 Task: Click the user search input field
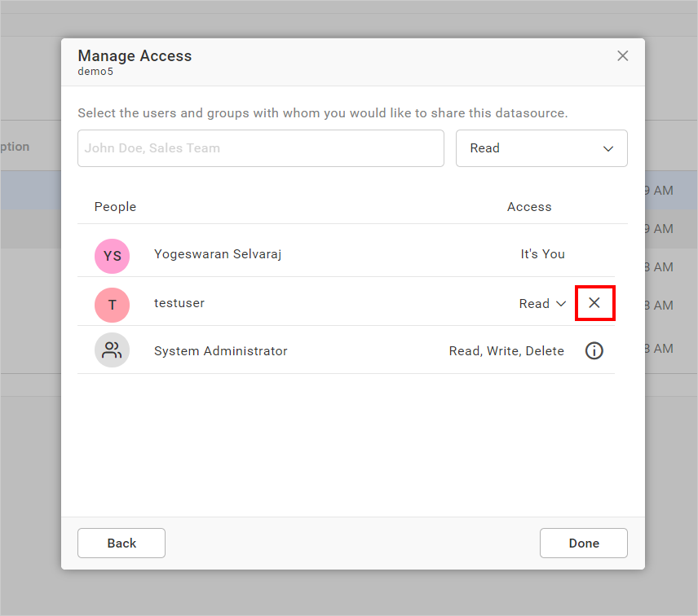tap(260, 148)
